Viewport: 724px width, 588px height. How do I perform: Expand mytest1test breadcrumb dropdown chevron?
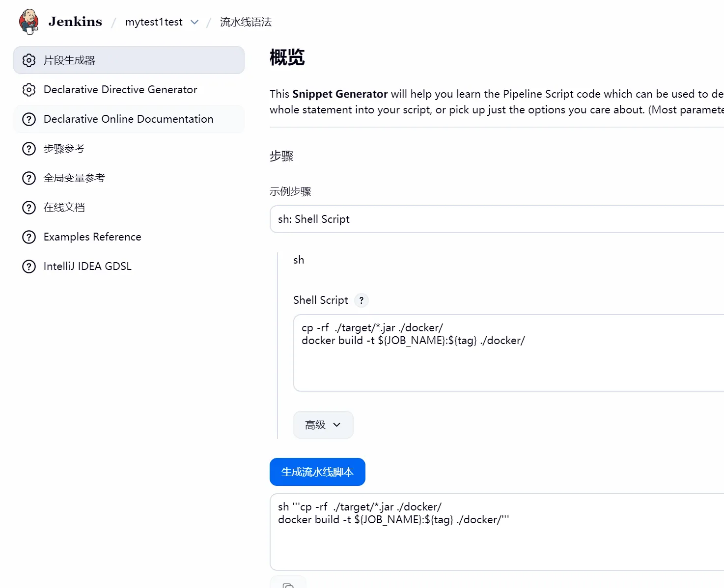click(195, 22)
